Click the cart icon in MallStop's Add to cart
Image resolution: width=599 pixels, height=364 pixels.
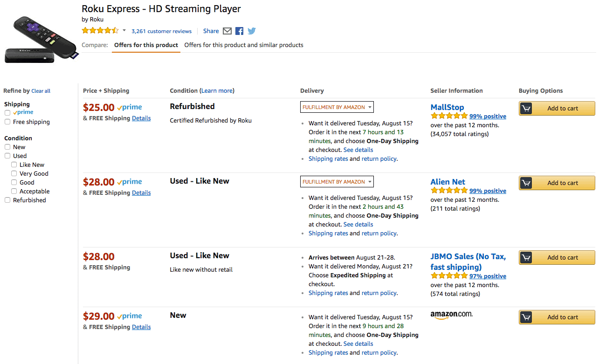(x=526, y=108)
